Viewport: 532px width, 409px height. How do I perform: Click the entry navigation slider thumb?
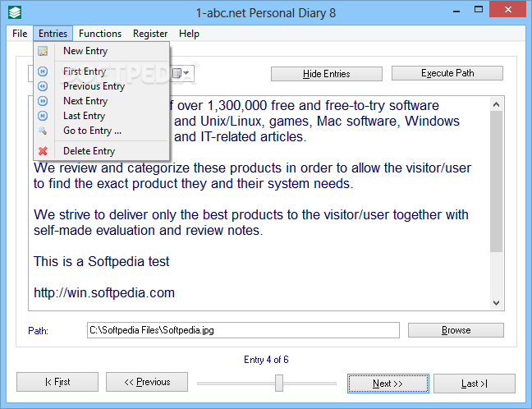(279, 383)
